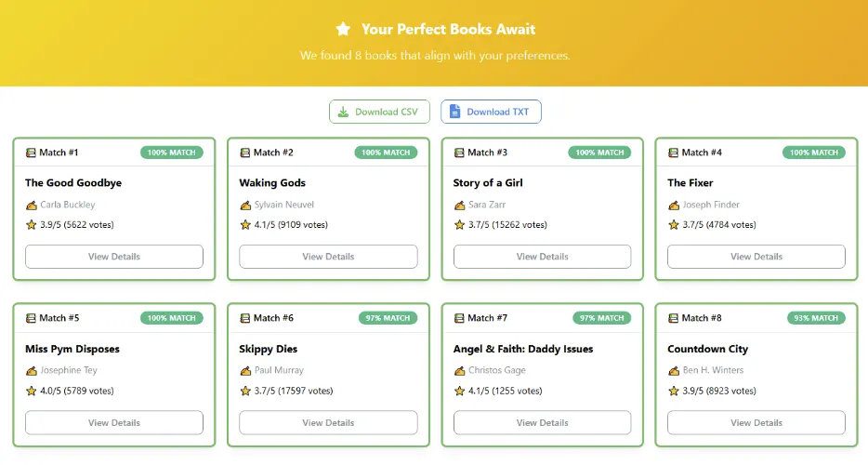
Task: Click the download icon on Download CSV
Action: pyautogui.click(x=343, y=113)
